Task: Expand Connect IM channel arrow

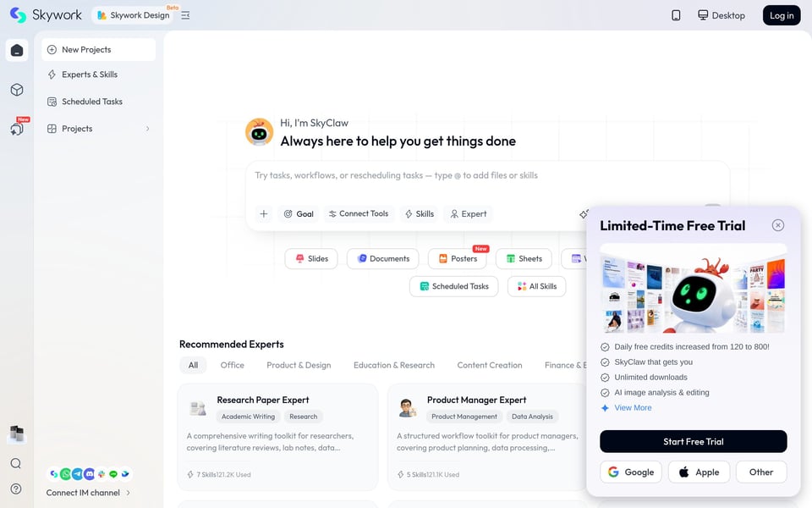Action: [x=129, y=493]
